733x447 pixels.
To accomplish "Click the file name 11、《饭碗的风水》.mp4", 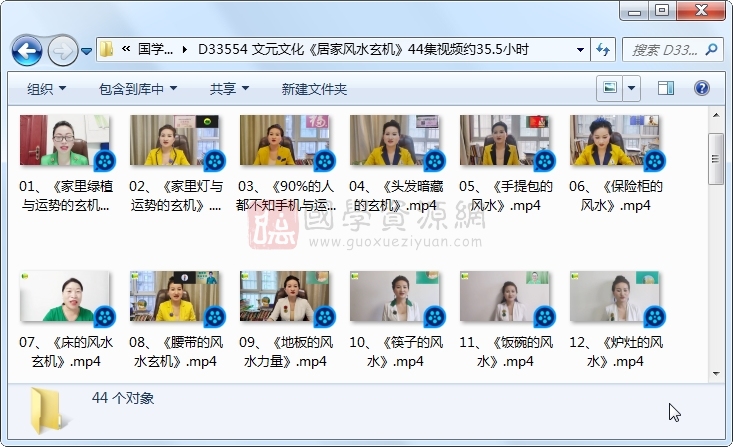I will tap(505, 352).
